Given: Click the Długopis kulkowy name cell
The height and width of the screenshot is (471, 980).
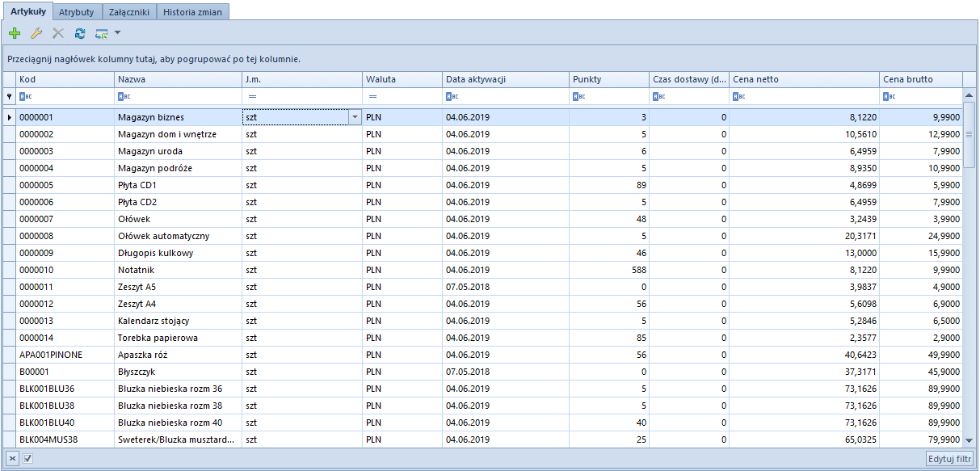Looking at the screenshot, I should [178, 253].
